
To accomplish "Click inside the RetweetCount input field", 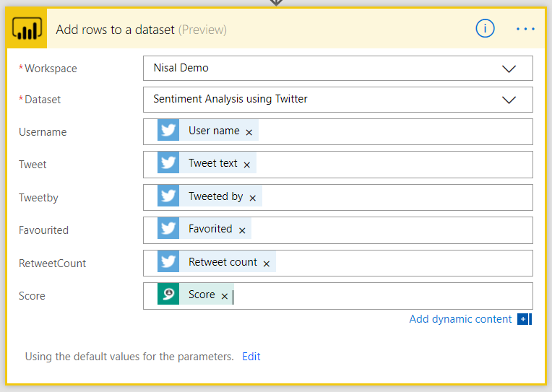I will tap(338, 263).
